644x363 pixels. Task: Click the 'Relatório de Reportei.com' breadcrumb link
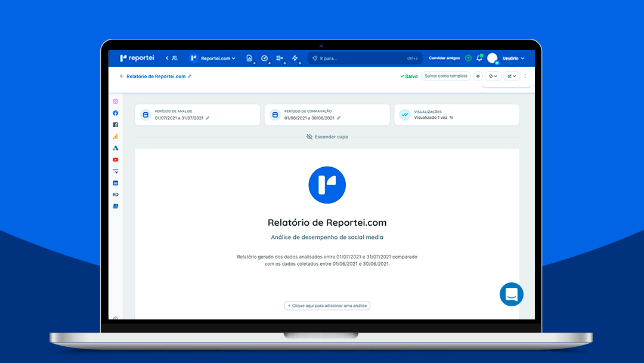coord(156,76)
